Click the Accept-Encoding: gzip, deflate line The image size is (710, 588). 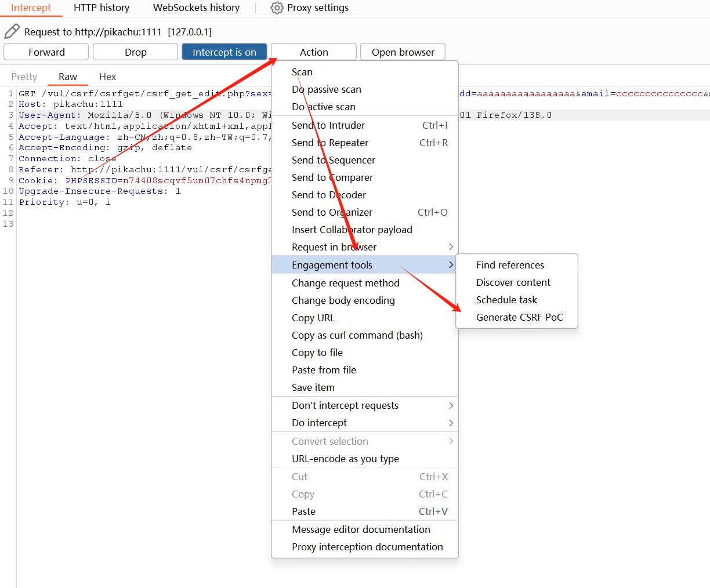pos(105,147)
